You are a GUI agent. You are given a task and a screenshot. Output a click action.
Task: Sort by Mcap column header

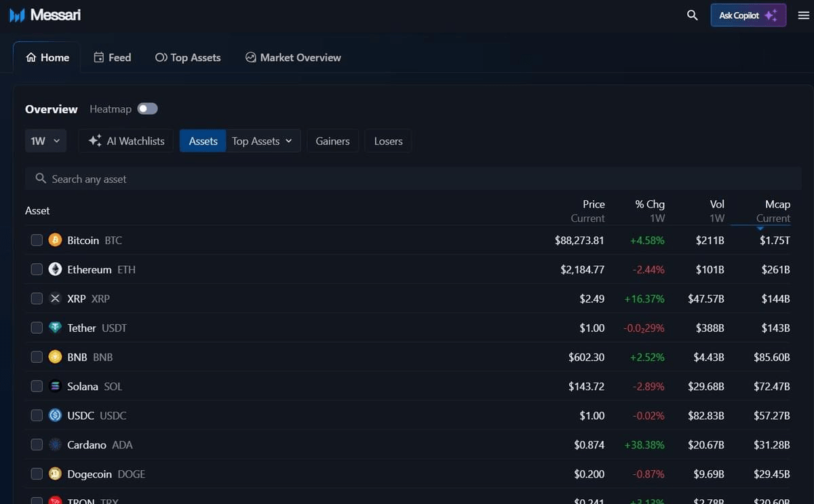[x=777, y=204]
